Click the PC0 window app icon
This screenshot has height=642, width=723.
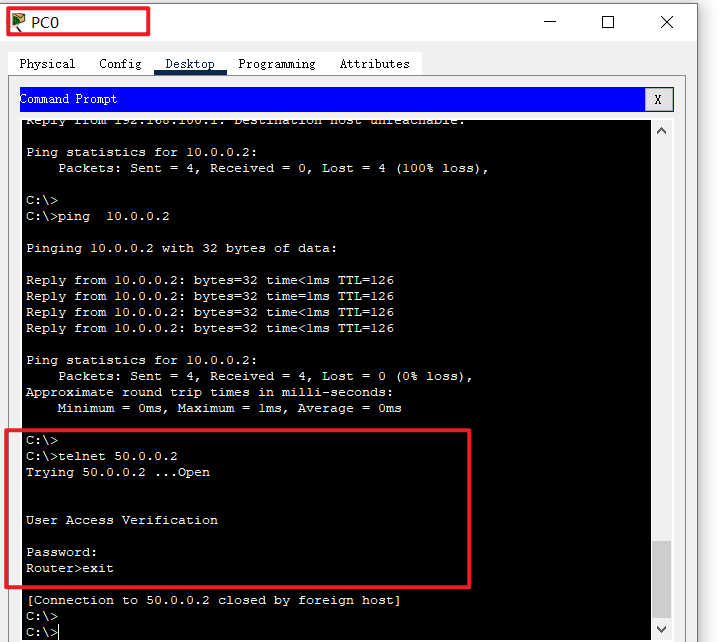tap(18, 22)
